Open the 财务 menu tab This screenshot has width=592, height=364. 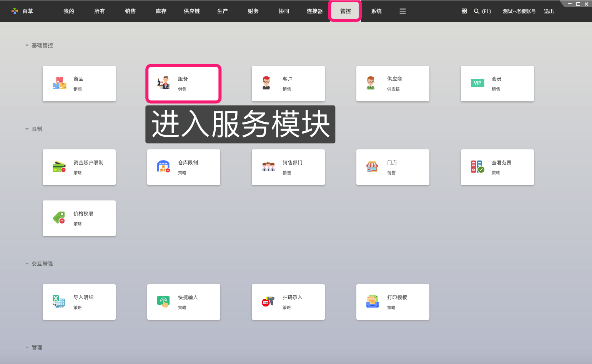tap(253, 11)
